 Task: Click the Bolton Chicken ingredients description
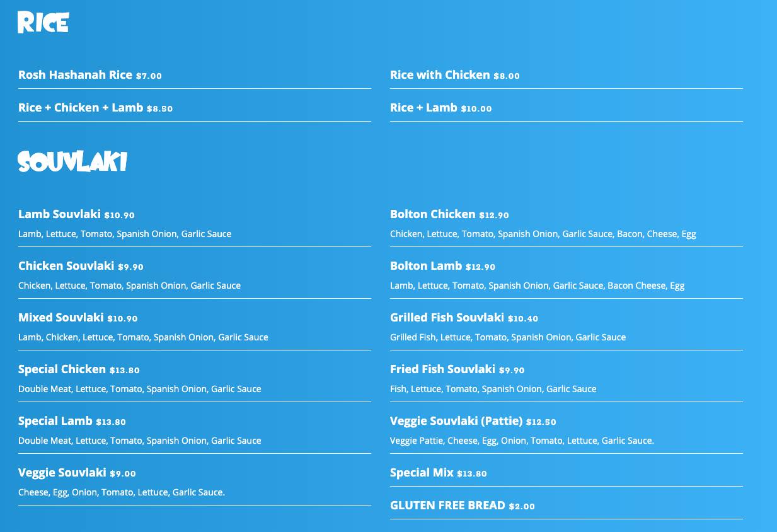click(543, 234)
